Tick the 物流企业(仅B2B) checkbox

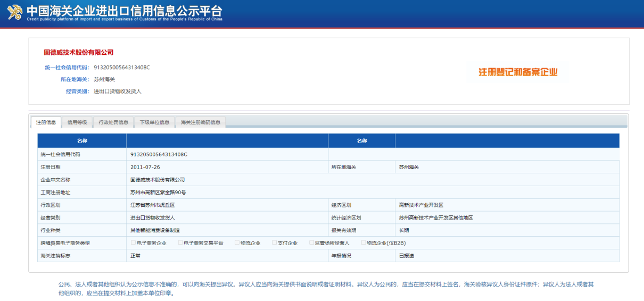tap(364, 243)
